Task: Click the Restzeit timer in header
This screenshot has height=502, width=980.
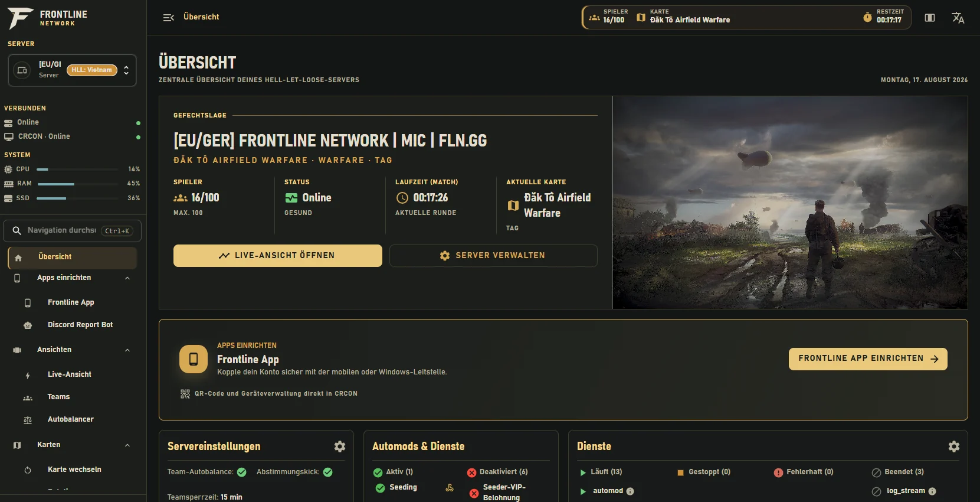Action: [x=889, y=20]
